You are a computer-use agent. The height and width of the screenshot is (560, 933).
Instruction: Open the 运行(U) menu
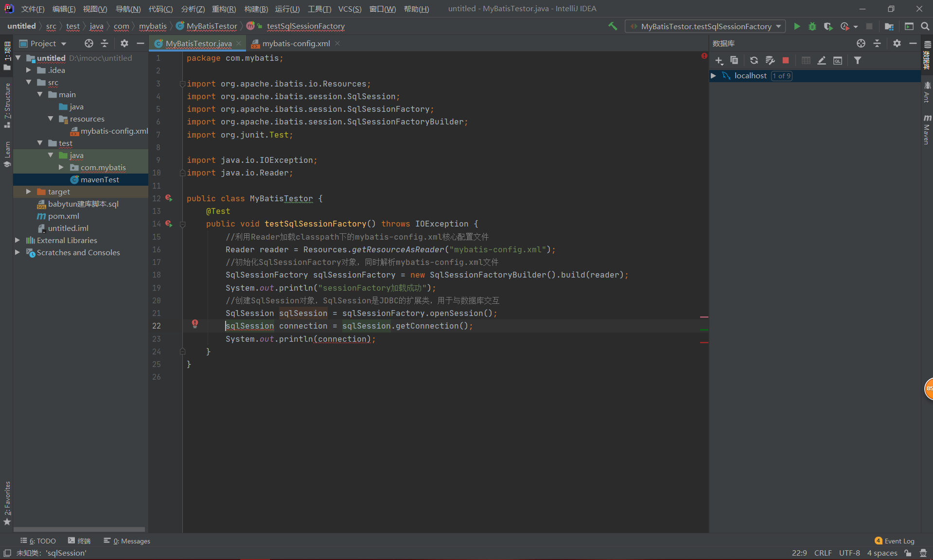[287, 9]
